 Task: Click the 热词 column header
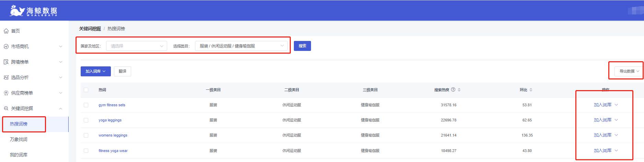102,90
